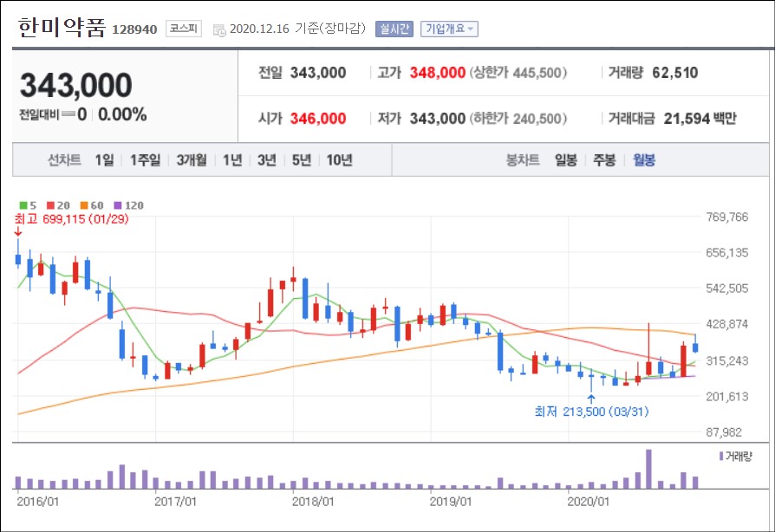Switch to 주봉 weekly candle chart
Screen dimensions: 775x532
tap(604, 160)
